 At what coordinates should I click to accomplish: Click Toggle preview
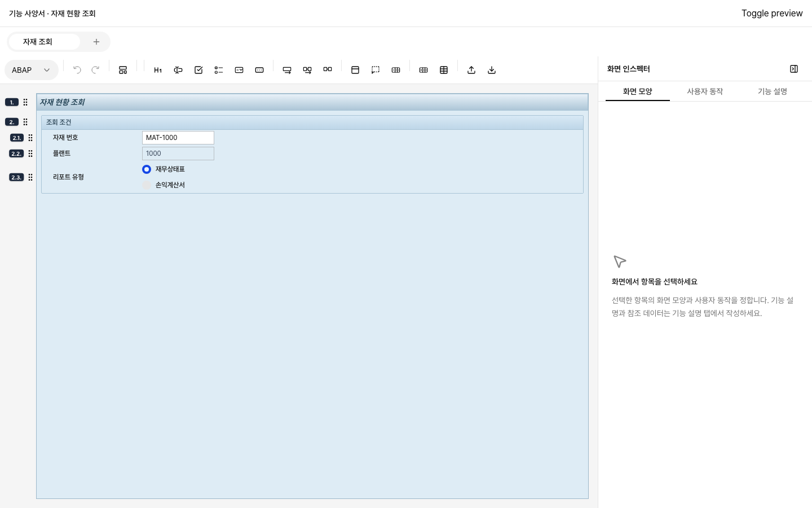[x=772, y=13]
